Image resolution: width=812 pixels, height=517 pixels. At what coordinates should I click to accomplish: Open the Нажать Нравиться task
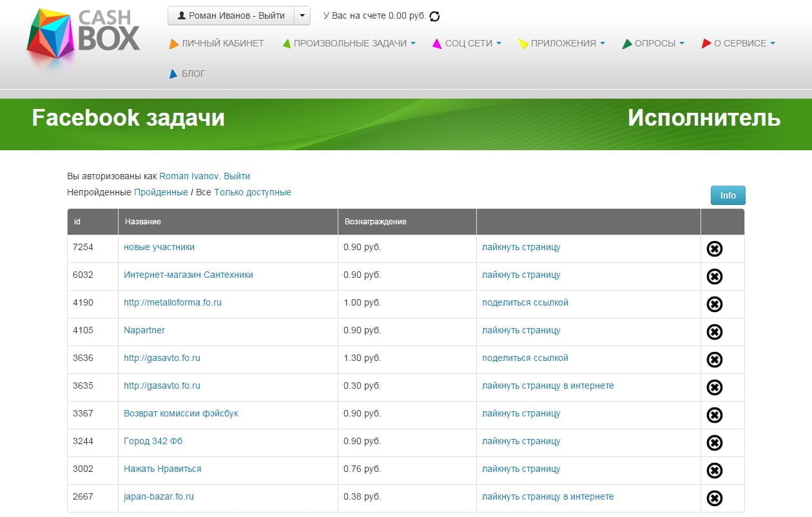tap(162, 469)
